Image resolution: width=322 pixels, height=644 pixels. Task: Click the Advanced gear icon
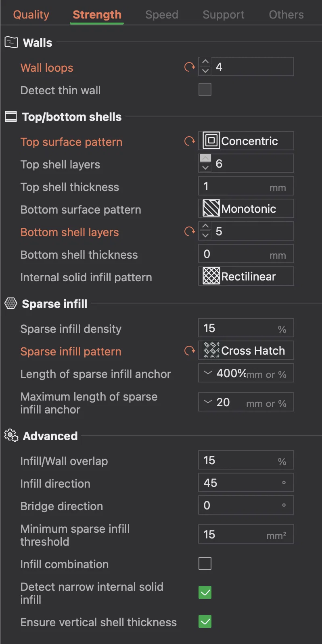[x=11, y=436]
